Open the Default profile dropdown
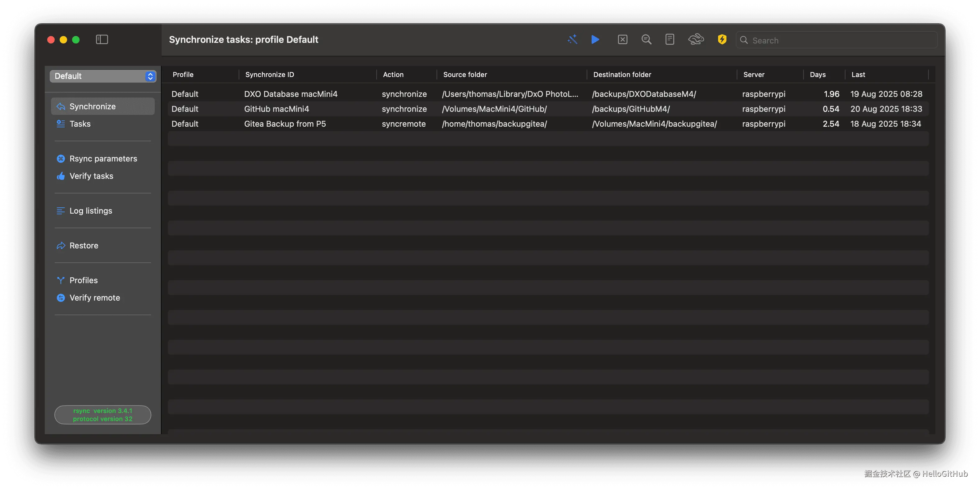This screenshot has width=980, height=490. [103, 76]
